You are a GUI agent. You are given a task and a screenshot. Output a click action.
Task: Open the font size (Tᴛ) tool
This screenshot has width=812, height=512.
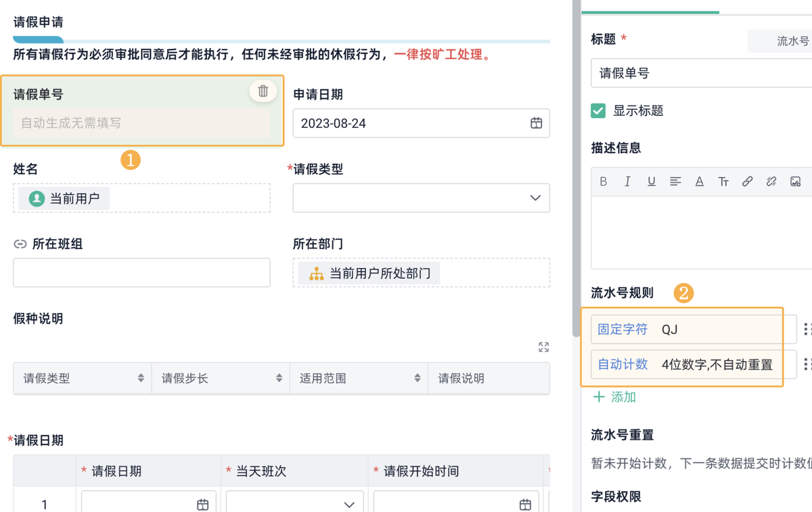pyautogui.click(x=723, y=181)
